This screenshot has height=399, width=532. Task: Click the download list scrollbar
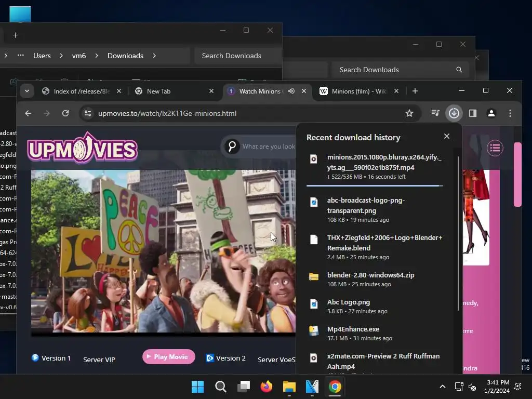coord(458,233)
